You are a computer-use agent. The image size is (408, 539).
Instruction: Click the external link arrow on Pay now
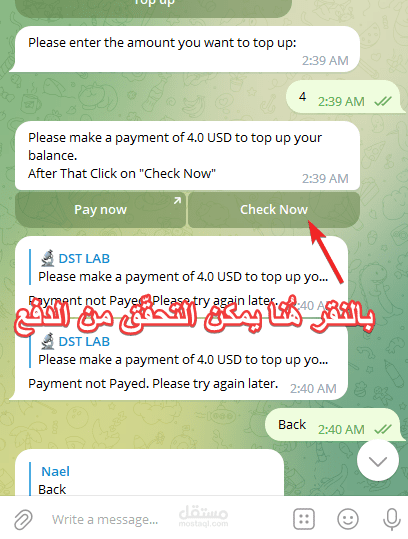[x=177, y=200]
